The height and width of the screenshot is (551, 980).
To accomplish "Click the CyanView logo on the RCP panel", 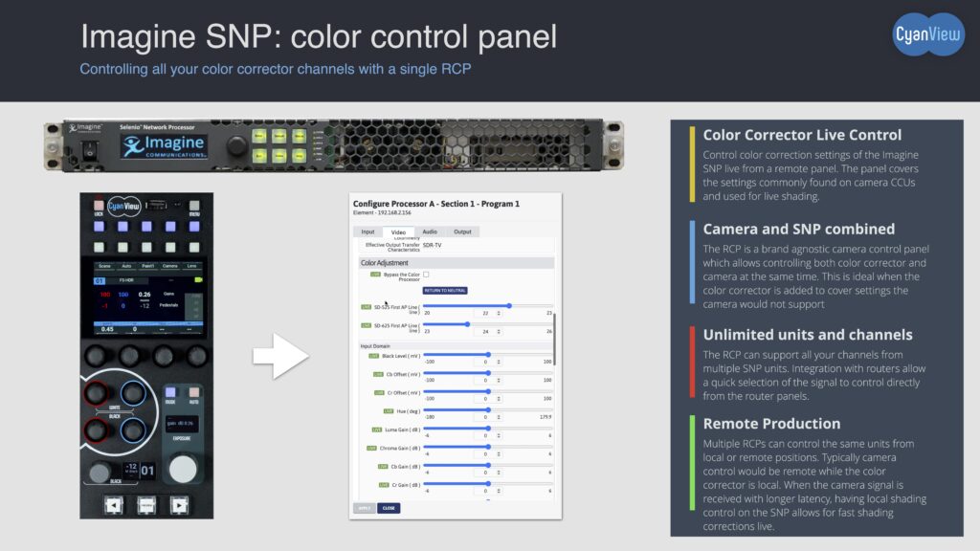I will pos(123,206).
